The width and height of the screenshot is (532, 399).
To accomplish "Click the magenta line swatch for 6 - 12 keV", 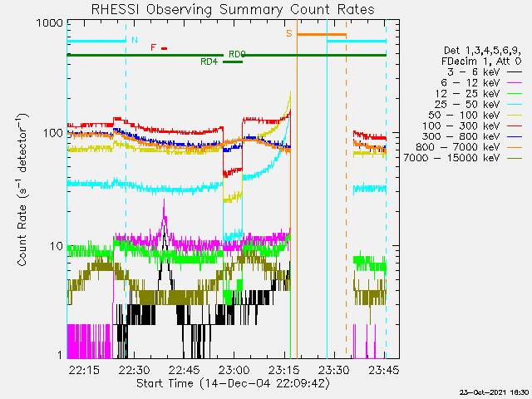I will click(515, 83).
